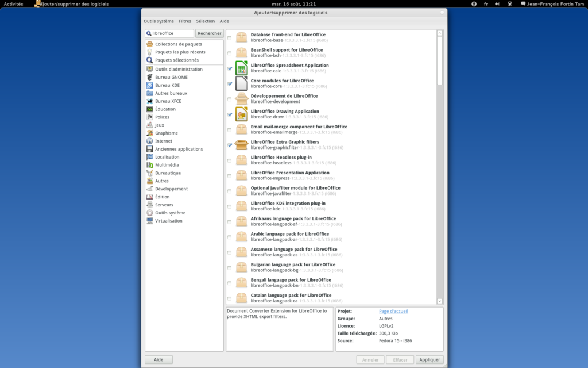The height and width of the screenshot is (368, 588).
Task: Open the Page d'accueil project link
Action: pyautogui.click(x=393, y=311)
